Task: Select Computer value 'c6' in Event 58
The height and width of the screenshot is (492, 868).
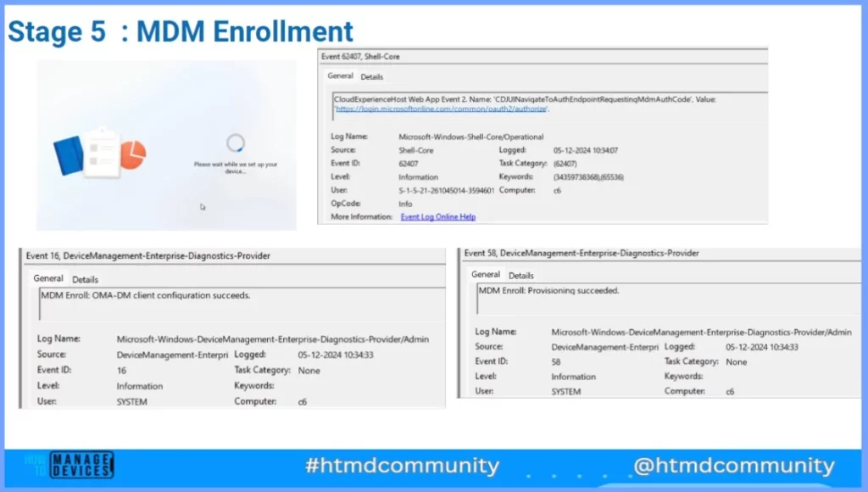Action: click(x=730, y=392)
